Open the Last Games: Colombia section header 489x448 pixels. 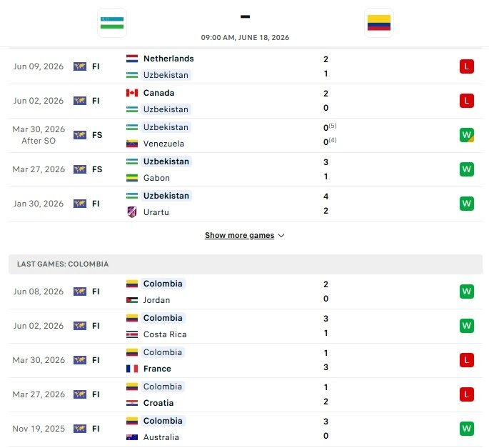pyautogui.click(x=246, y=264)
